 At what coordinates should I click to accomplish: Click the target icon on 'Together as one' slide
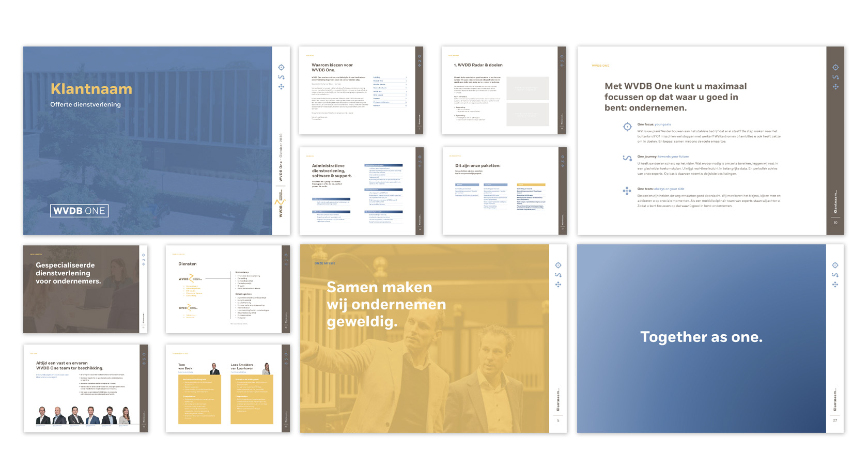click(x=835, y=265)
